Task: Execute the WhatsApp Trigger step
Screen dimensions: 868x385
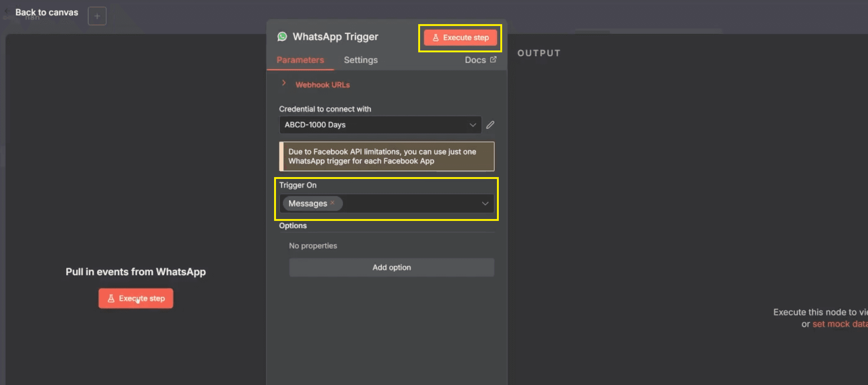Action: pyautogui.click(x=460, y=37)
